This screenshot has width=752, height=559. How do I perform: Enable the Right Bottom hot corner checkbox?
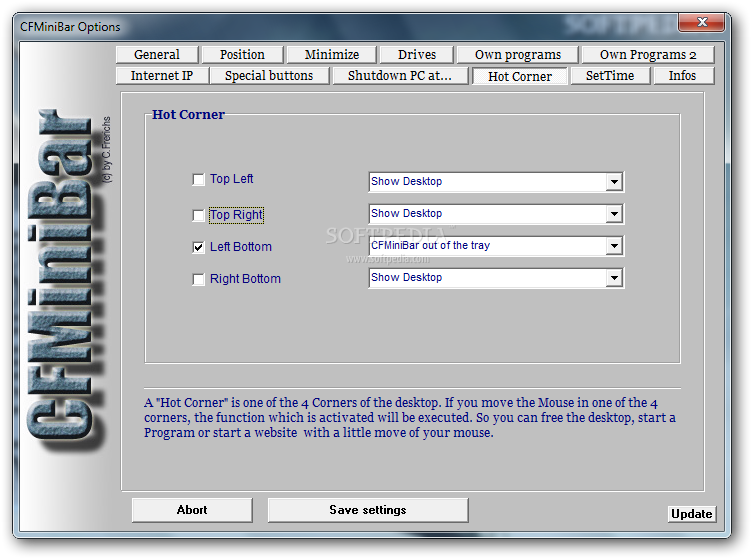(x=198, y=280)
